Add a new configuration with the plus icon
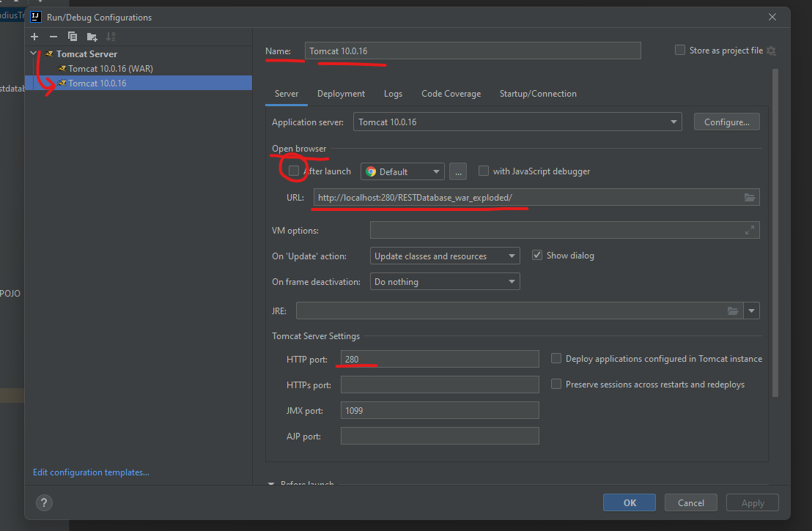This screenshot has width=812, height=531. 34,37
